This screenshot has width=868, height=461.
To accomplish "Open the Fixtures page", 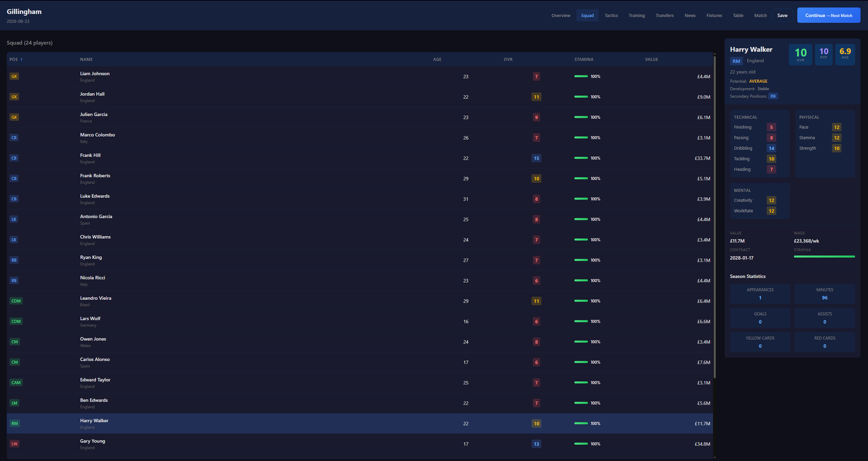I will (x=714, y=15).
